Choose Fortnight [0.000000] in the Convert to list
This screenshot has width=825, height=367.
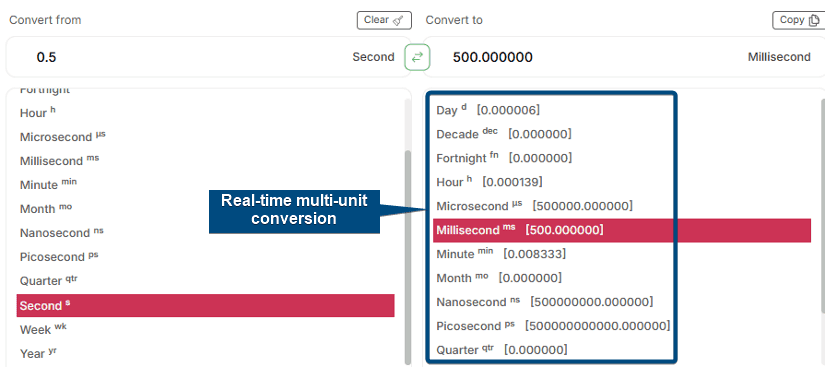pos(622,158)
